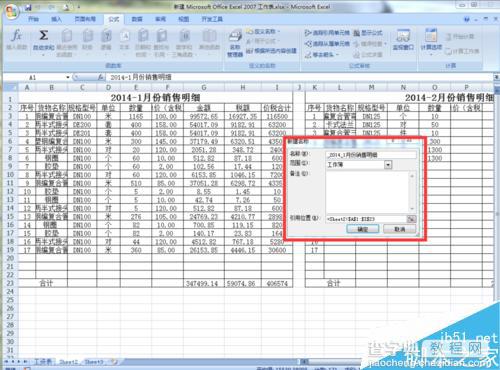
Task: Open the Recently Used functions library
Action: click(x=67, y=43)
